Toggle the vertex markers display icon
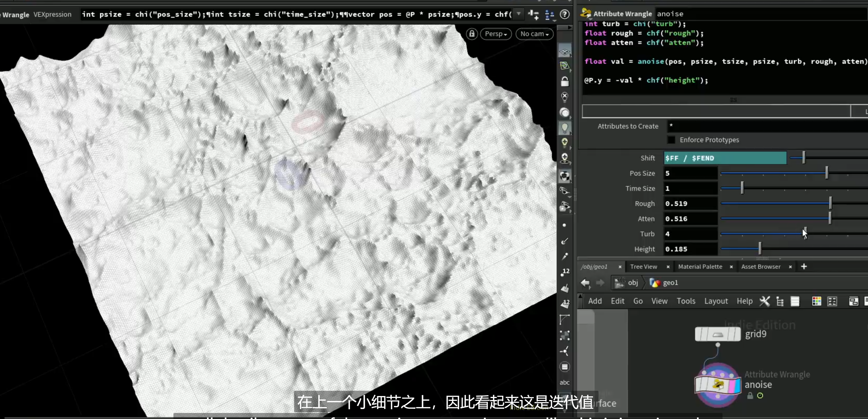The image size is (868, 419). pyautogui.click(x=565, y=335)
